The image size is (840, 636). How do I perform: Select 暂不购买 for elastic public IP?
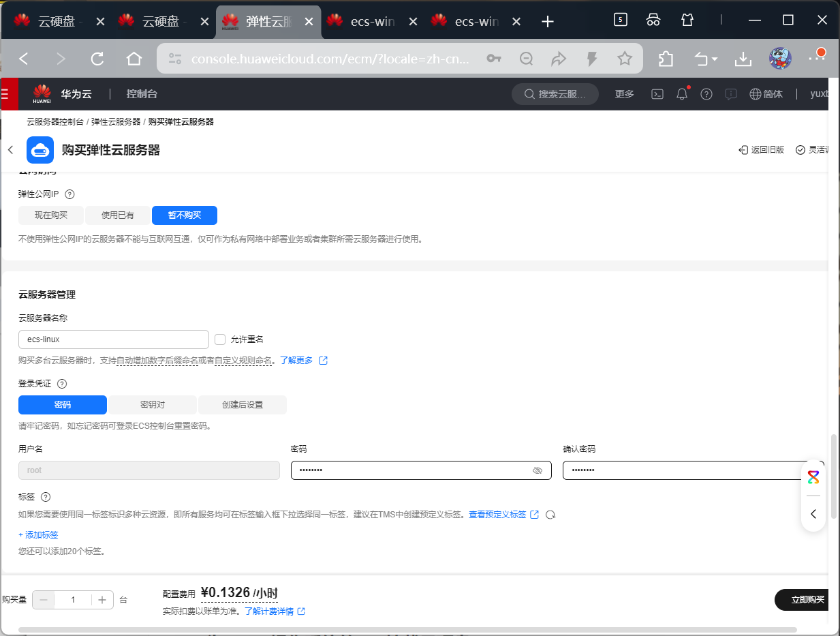click(185, 215)
